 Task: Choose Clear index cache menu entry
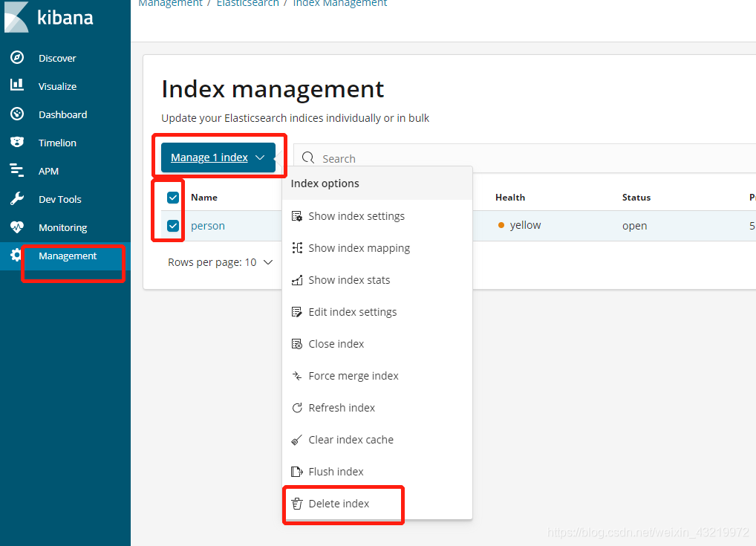pyautogui.click(x=377, y=440)
